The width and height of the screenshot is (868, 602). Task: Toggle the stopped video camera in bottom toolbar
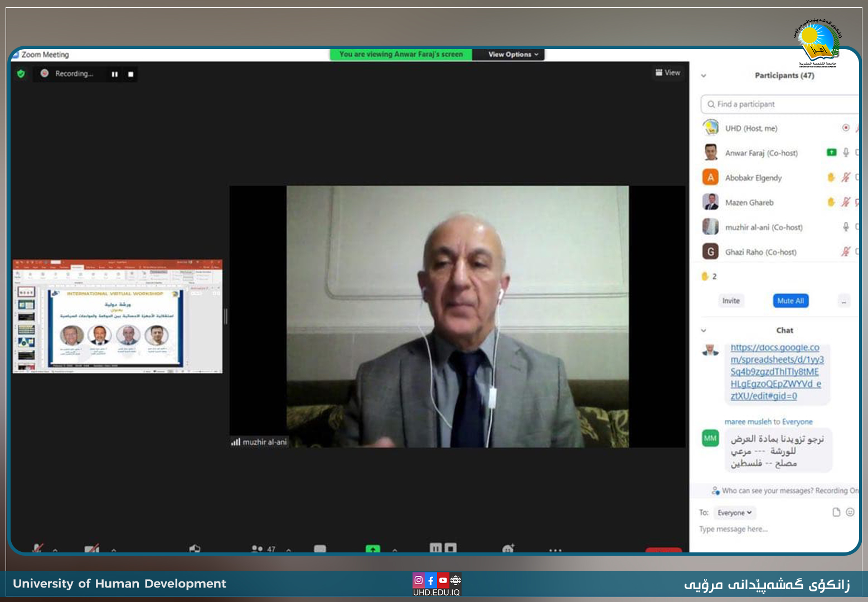point(92,549)
